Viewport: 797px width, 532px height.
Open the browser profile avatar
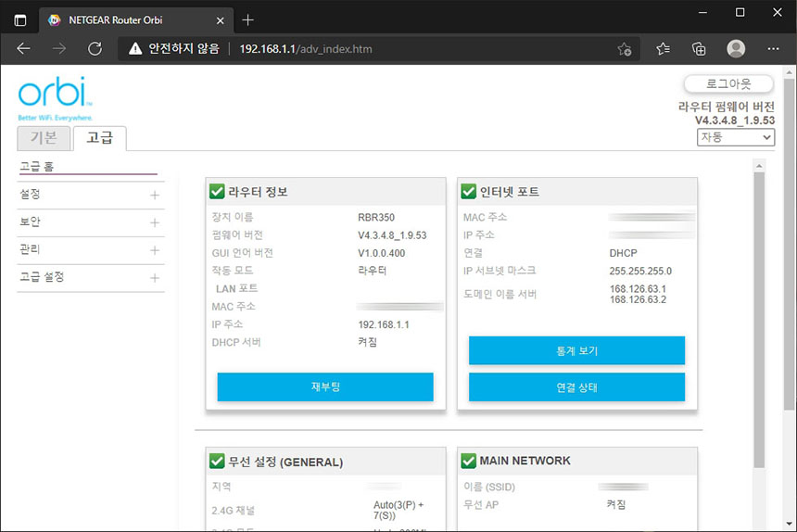pyautogui.click(x=736, y=49)
